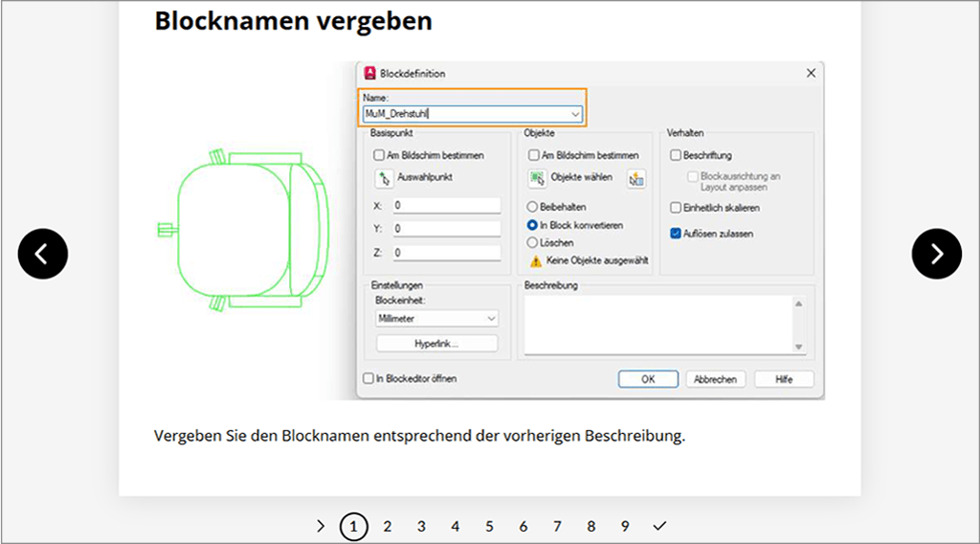Viewport: 980px width, 544px height.
Task: Close the Blockdefinition dialog
Action: click(x=811, y=73)
